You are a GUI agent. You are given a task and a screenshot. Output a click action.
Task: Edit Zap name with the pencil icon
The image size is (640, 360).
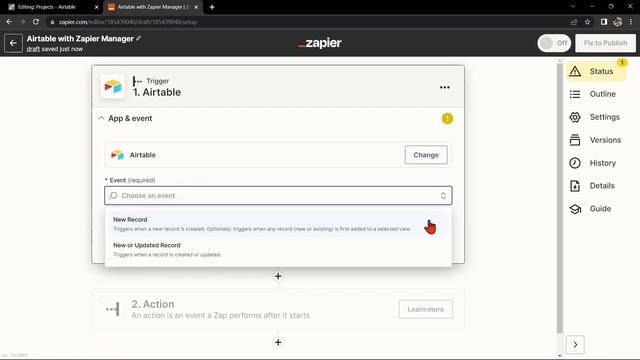point(139,38)
